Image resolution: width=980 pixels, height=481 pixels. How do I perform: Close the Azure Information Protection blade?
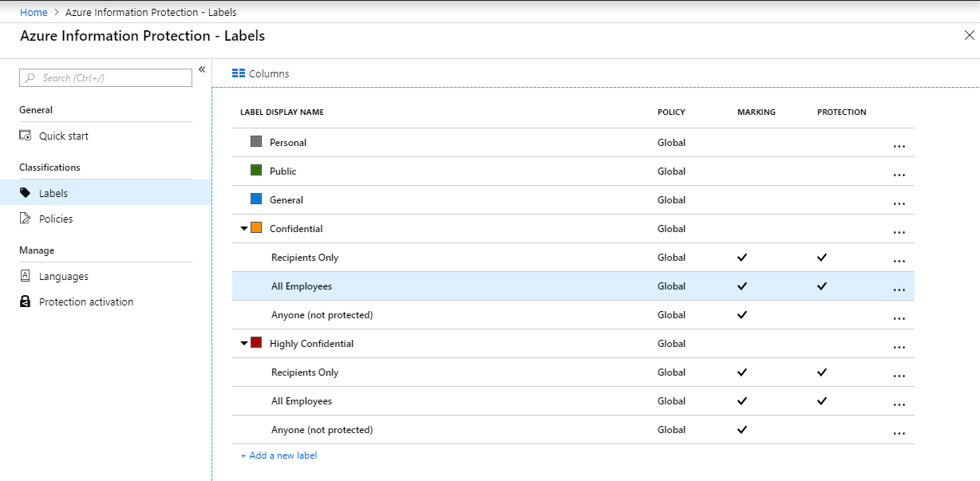(970, 35)
